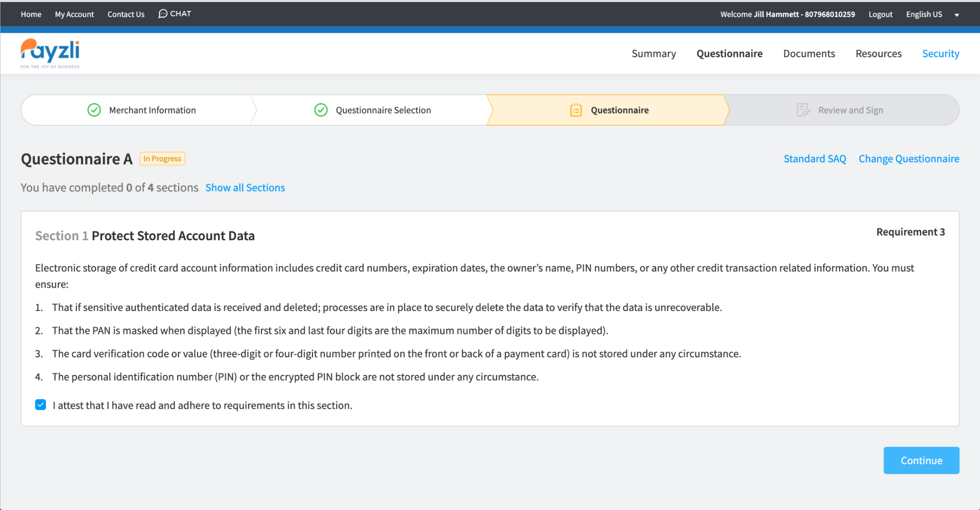Select Contact Us in top menu
This screenshot has width=980, height=510.
[x=126, y=14]
